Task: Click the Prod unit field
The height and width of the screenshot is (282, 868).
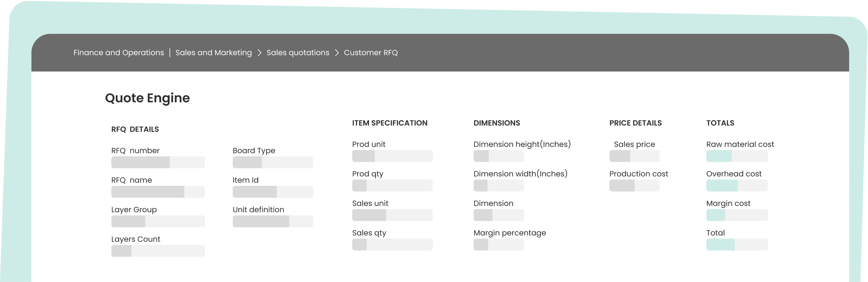Action: pyautogui.click(x=392, y=156)
